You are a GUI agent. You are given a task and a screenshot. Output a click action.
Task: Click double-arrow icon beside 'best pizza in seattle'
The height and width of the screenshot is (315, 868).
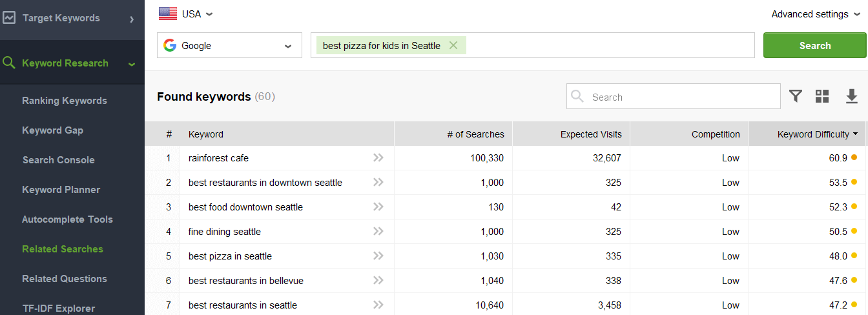pyautogui.click(x=378, y=256)
